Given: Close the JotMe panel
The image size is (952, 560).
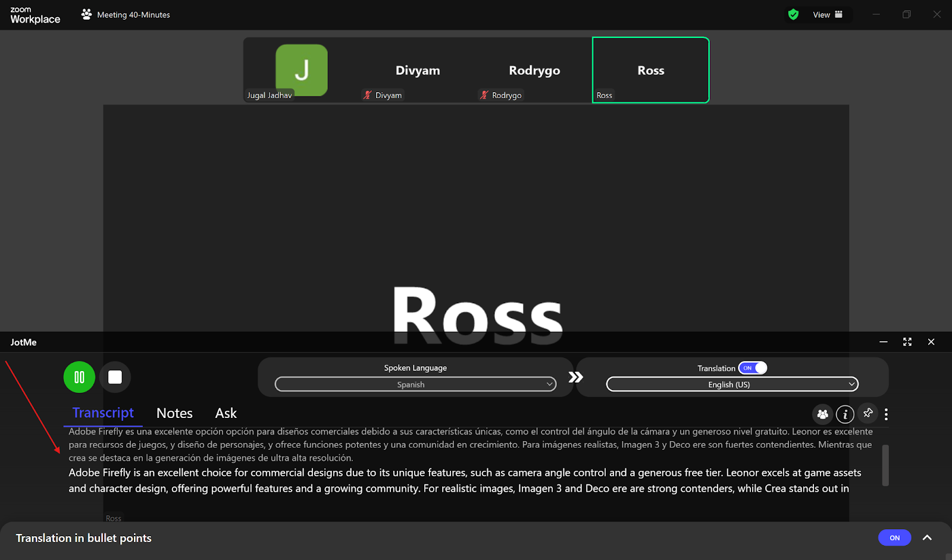Looking at the screenshot, I should tap(931, 342).
